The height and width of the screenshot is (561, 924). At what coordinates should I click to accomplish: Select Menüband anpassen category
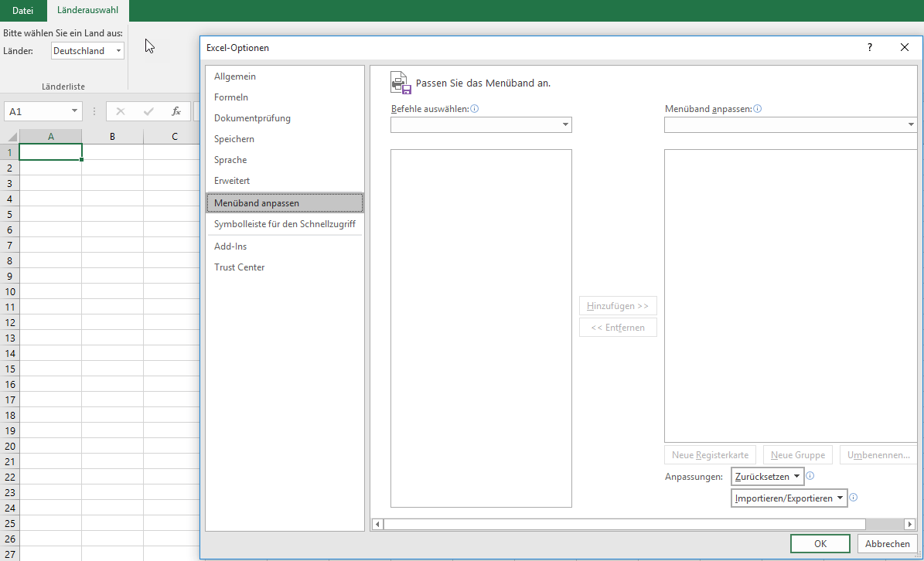[x=285, y=203]
